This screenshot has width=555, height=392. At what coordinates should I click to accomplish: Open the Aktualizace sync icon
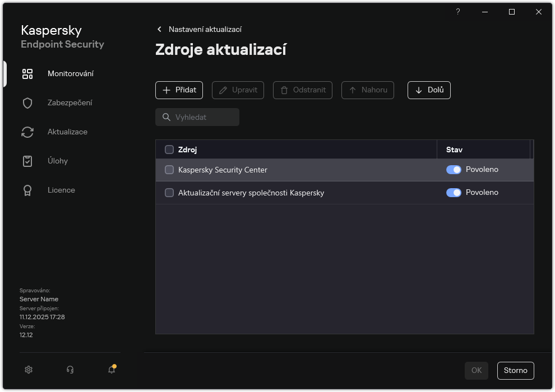tap(27, 132)
